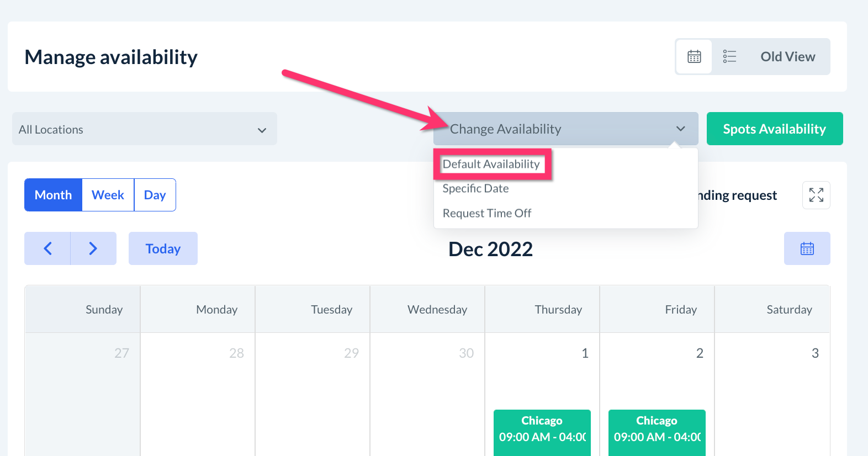868x456 pixels.
Task: Click the Spots Availability button
Action: (x=774, y=129)
